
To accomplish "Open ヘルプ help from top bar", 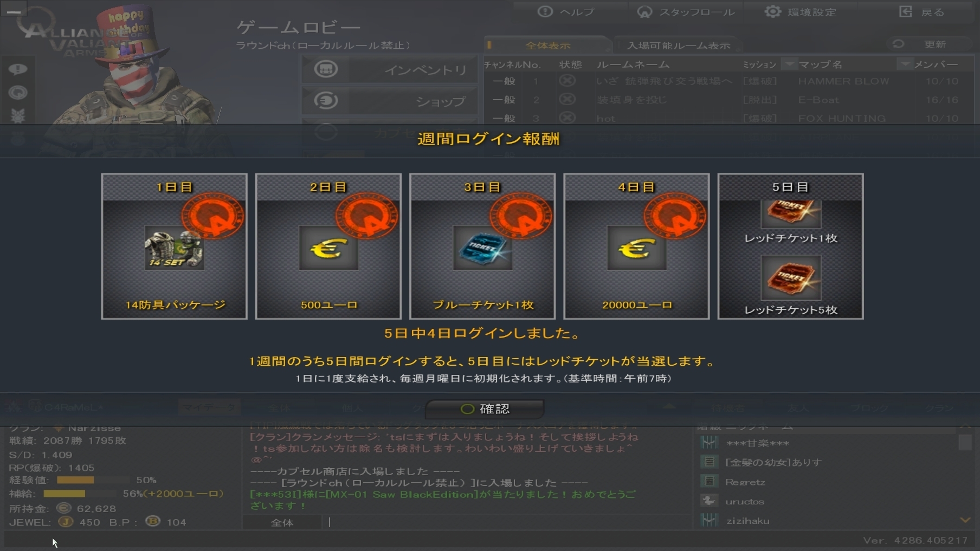I will pos(567,12).
